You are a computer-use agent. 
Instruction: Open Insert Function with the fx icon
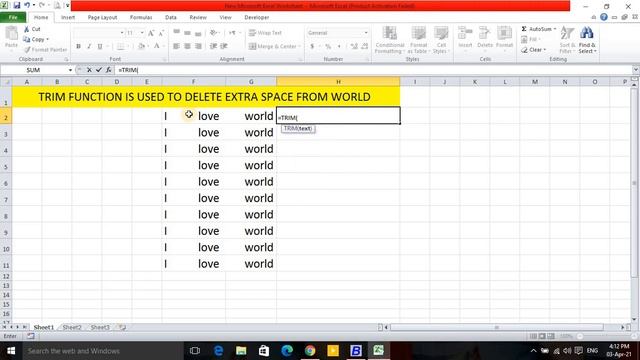coord(109,70)
